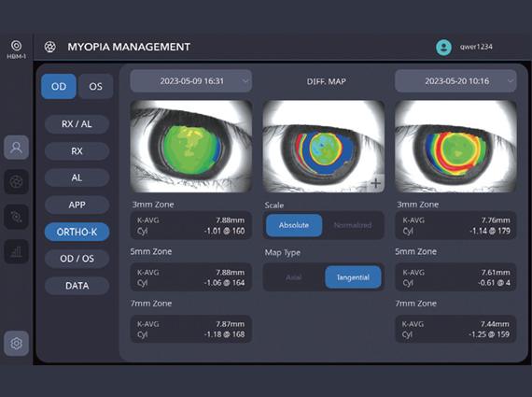The image size is (532, 397).
Task: Open the APP tab
Action: coord(77,205)
